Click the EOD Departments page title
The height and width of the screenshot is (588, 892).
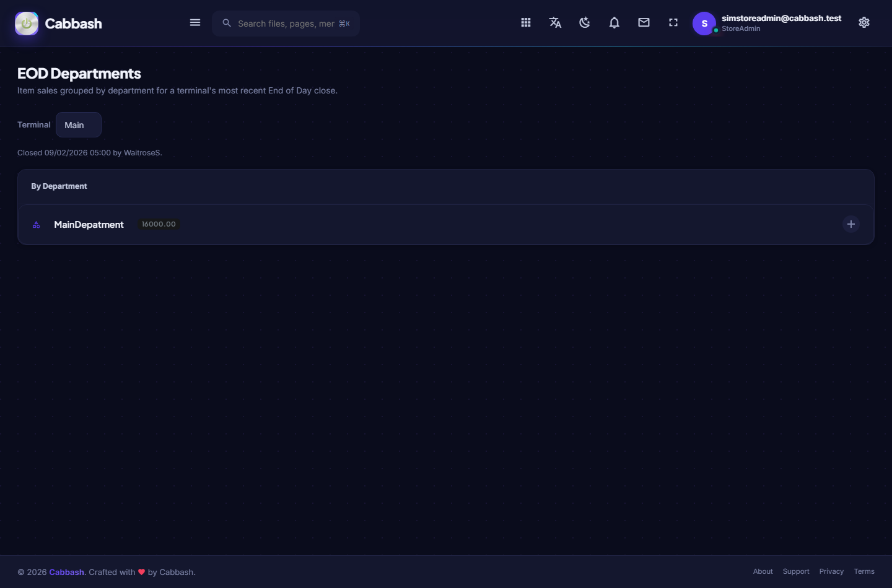[x=79, y=74]
